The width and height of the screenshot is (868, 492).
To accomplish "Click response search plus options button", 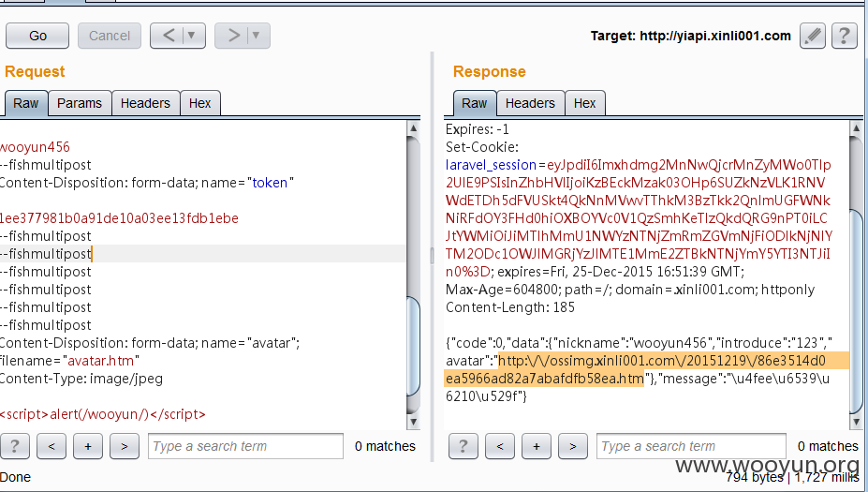I will click(537, 446).
